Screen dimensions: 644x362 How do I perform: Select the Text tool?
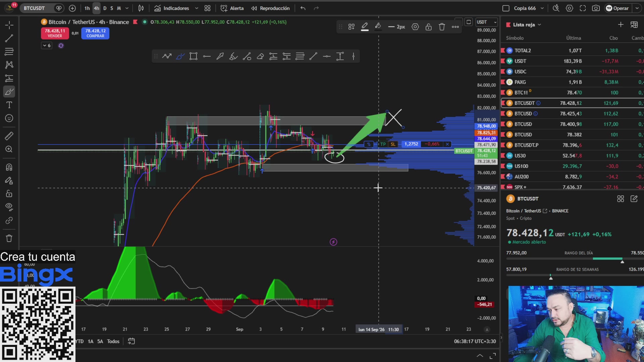point(9,105)
